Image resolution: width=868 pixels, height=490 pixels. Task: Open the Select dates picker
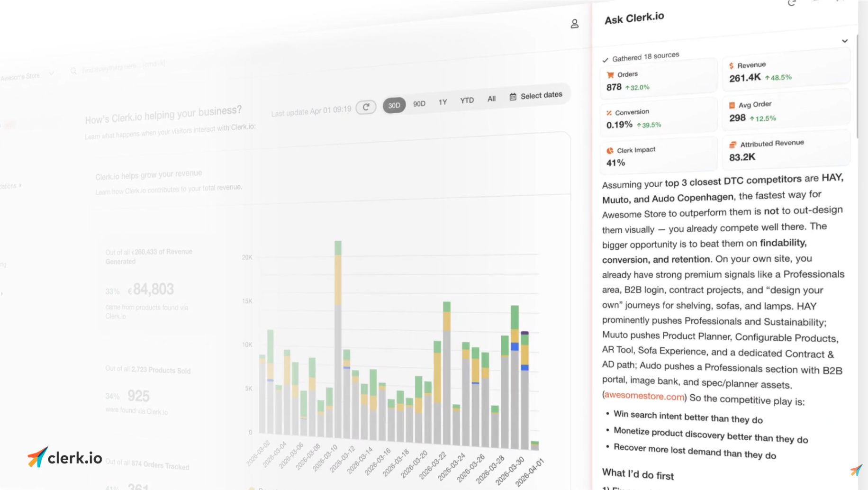click(536, 96)
